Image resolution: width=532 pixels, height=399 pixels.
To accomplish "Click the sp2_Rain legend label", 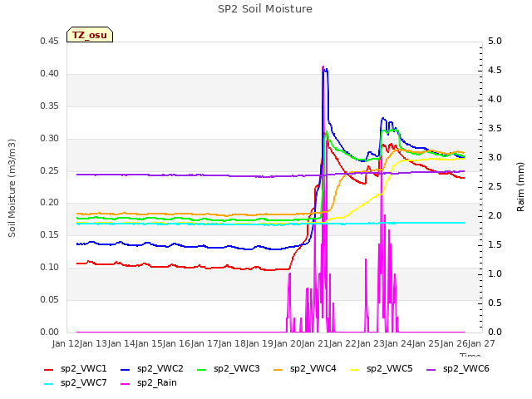I will (x=157, y=382).
